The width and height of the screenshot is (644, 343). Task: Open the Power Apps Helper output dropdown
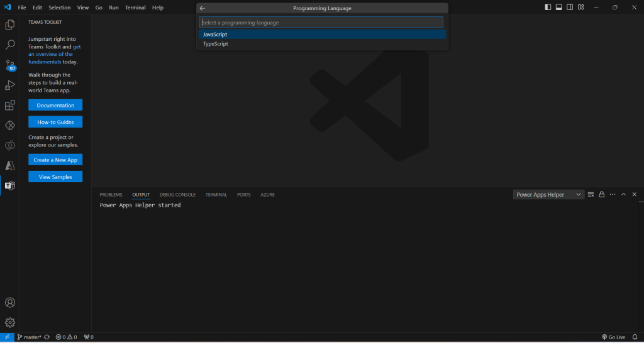548,195
